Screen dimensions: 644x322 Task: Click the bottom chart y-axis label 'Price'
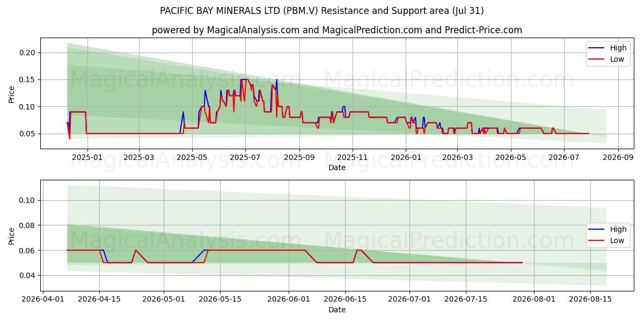pos(12,235)
